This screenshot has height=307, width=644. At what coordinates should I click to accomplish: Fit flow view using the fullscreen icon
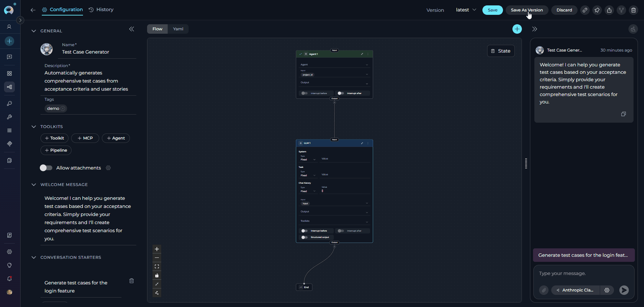click(157, 267)
